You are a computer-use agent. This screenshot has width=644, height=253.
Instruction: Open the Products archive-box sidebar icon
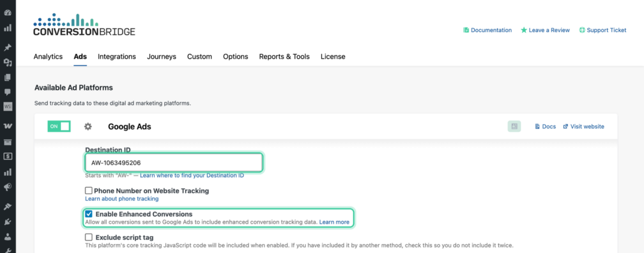pos(8,142)
